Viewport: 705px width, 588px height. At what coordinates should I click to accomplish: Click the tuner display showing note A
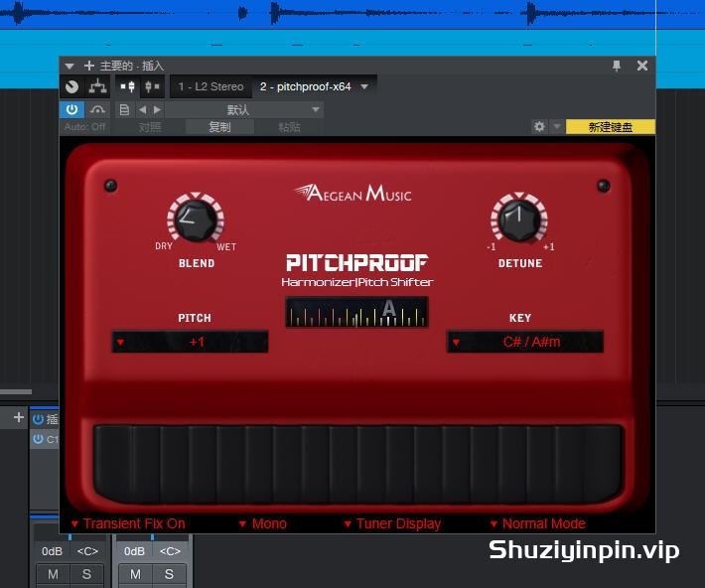coord(356,311)
